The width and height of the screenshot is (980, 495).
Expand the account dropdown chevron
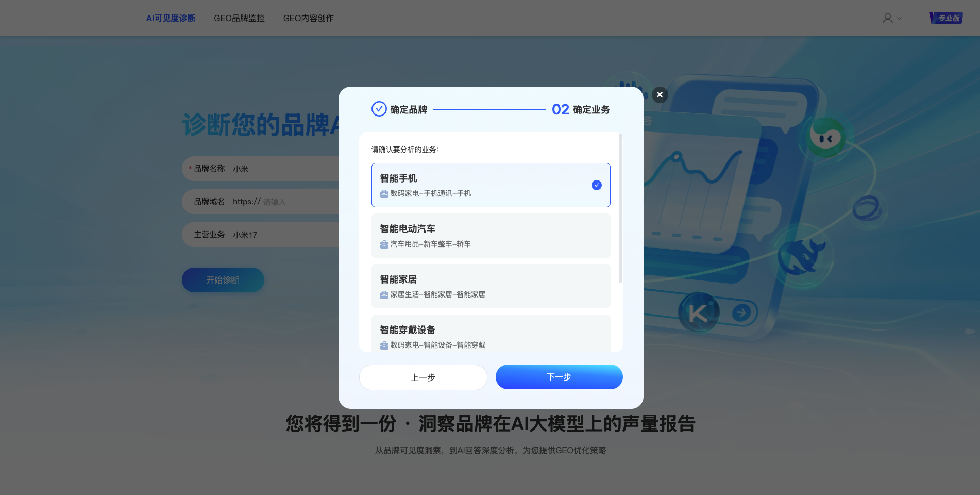899,18
